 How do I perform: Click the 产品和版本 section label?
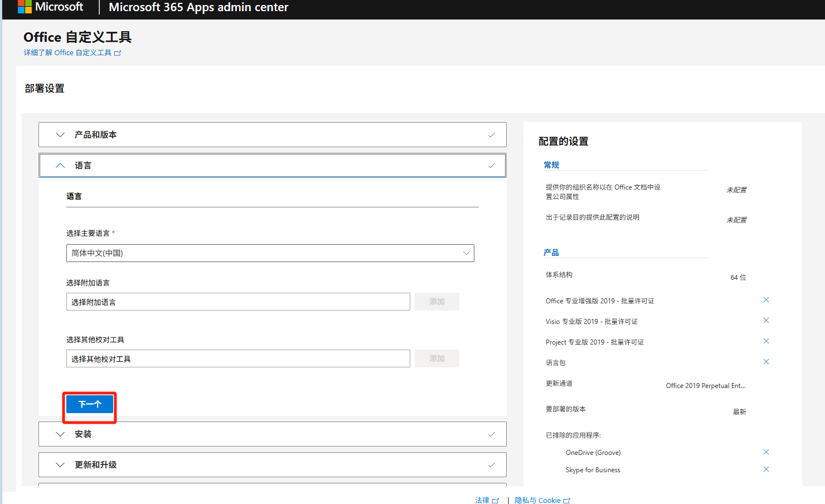[96, 135]
